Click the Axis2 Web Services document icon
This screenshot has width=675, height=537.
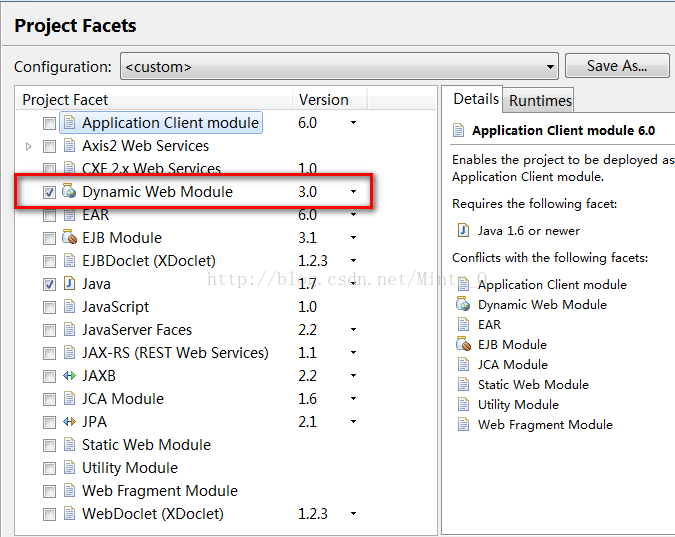pos(69,146)
